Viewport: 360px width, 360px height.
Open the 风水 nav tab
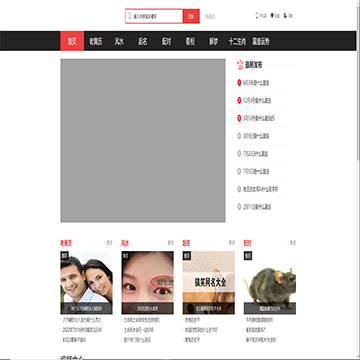(x=119, y=41)
